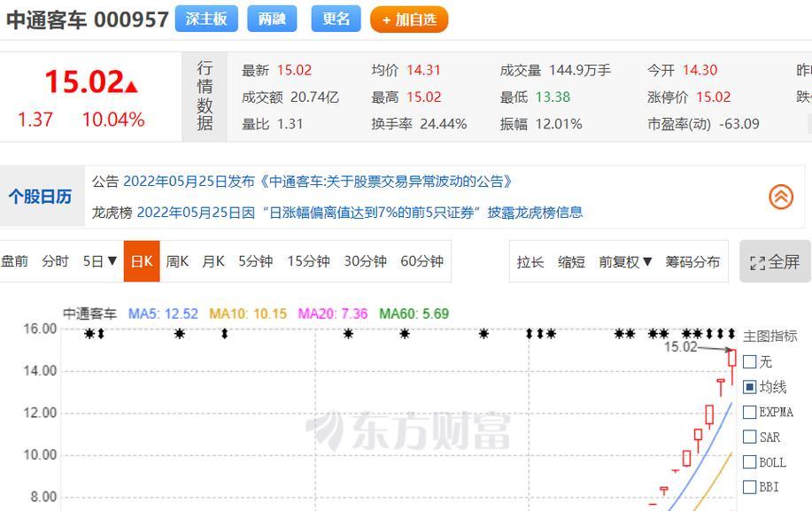The image size is (812, 511).
Task: Enable the EXPMA indicator checkbox
Action: 749,412
